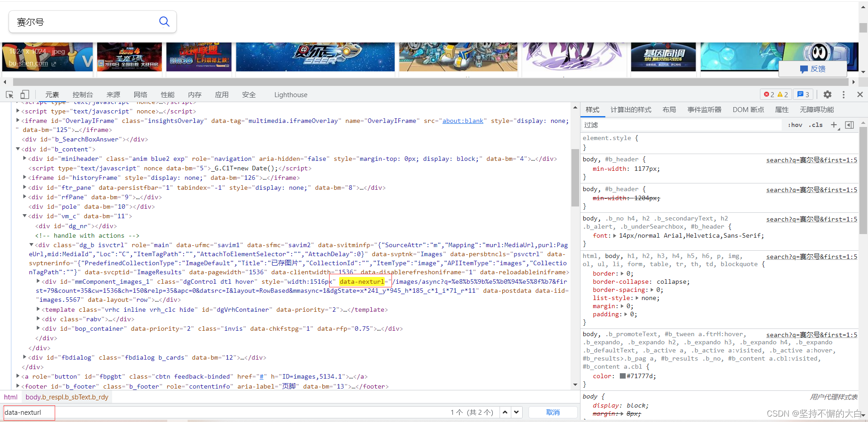Close the DevTools panel
The width and height of the screenshot is (868, 422).
(860, 94)
